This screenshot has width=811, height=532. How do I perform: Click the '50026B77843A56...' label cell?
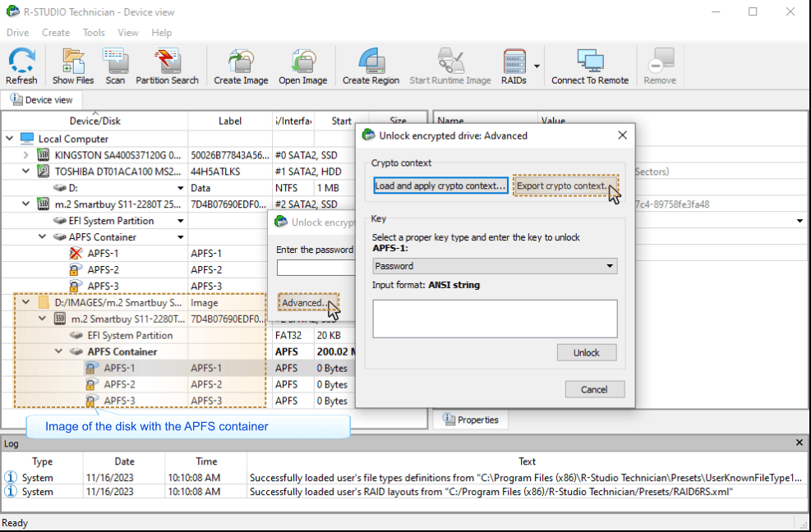point(229,155)
